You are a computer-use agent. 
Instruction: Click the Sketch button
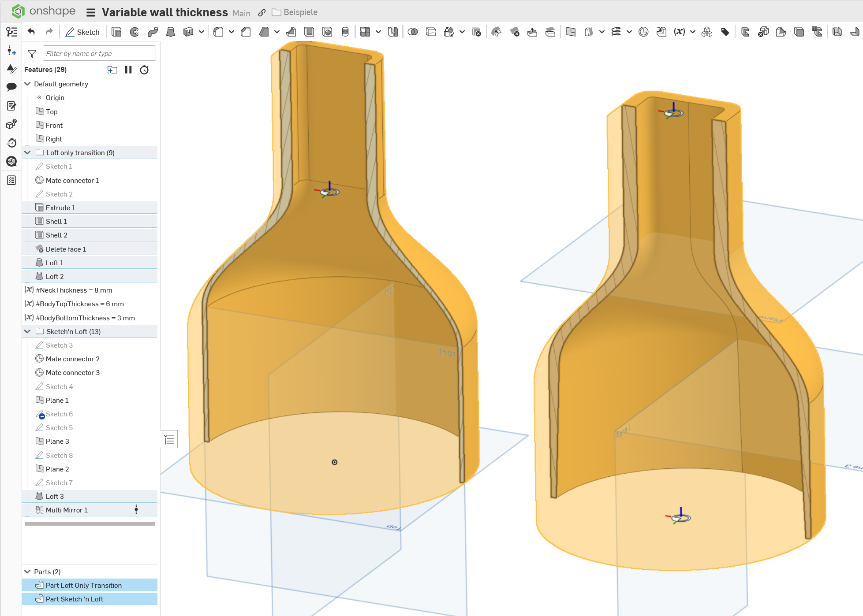coord(82,32)
